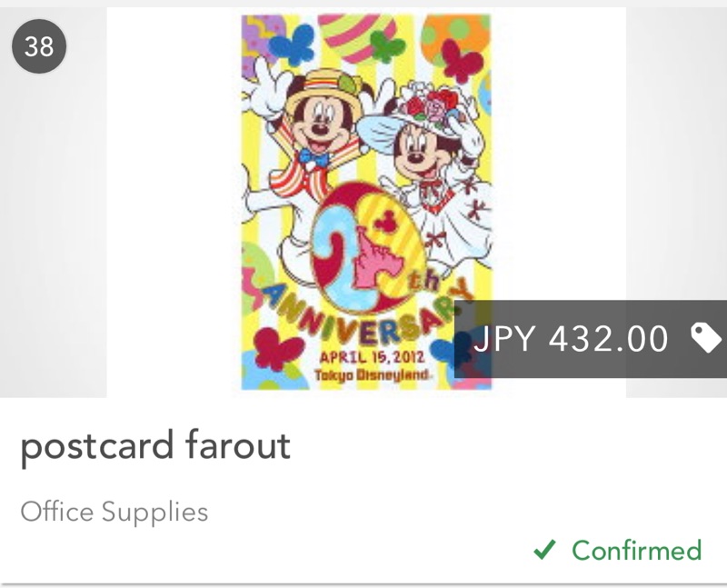Click the blue butterfly above Mickey's hat

click(x=292, y=44)
